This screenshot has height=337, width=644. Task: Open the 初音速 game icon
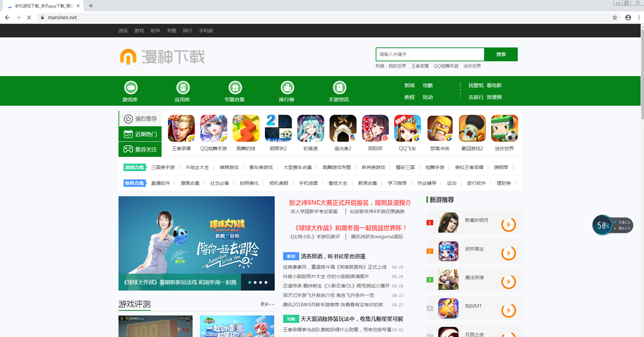(x=311, y=128)
